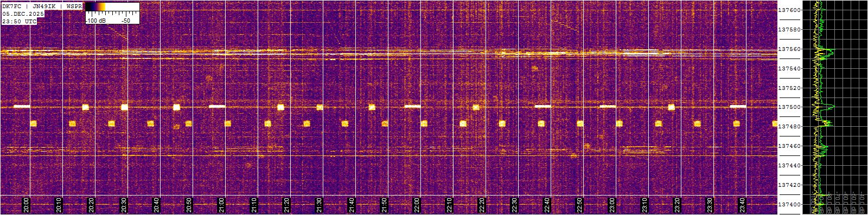This screenshot has height=215, width=868.
Task: Click the 137400 frequency label
Action: 790,205
